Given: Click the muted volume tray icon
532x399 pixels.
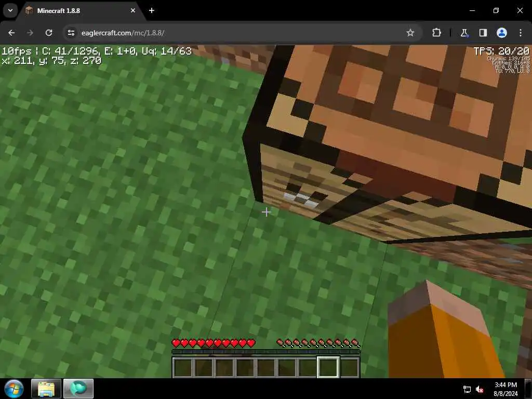Looking at the screenshot, I should click(x=480, y=390).
